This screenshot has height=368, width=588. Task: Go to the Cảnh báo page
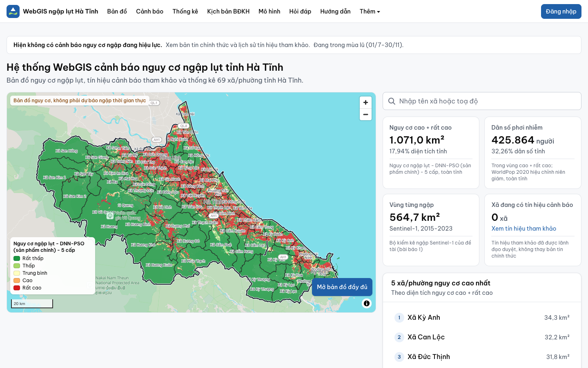click(x=149, y=11)
